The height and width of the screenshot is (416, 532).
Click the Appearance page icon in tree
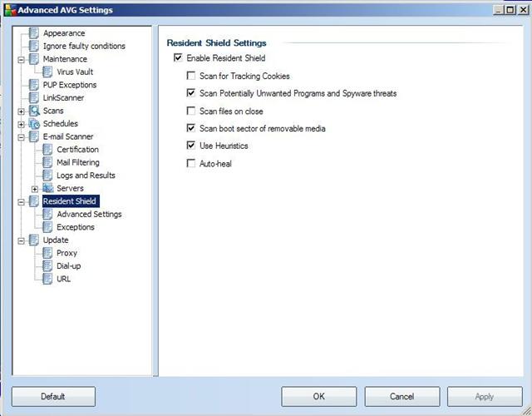34,33
